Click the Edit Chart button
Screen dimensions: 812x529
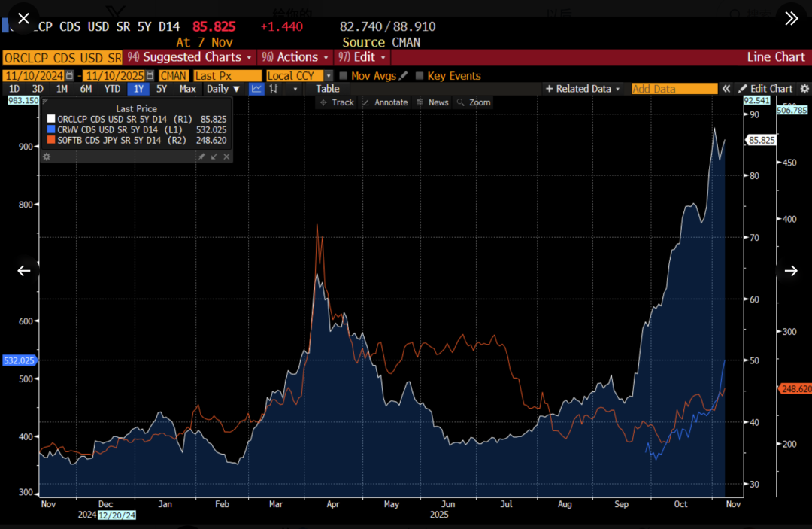[765, 89]
